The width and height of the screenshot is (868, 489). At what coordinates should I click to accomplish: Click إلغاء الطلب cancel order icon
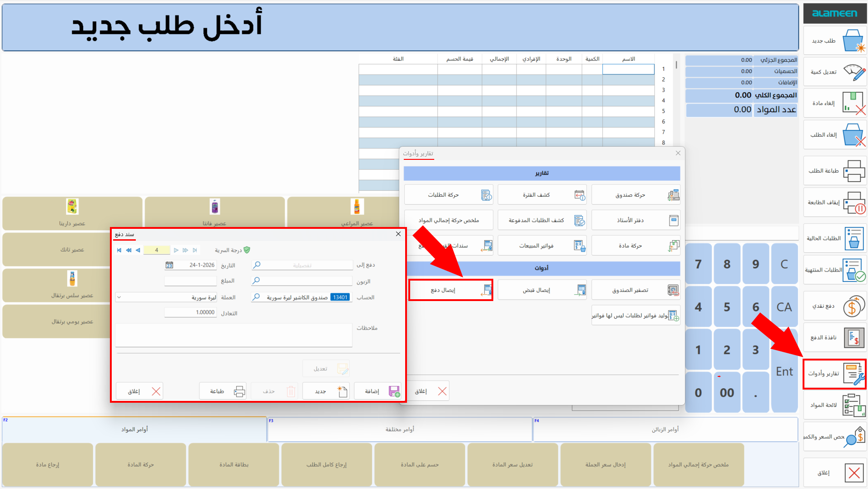click(x=854, y=135)
